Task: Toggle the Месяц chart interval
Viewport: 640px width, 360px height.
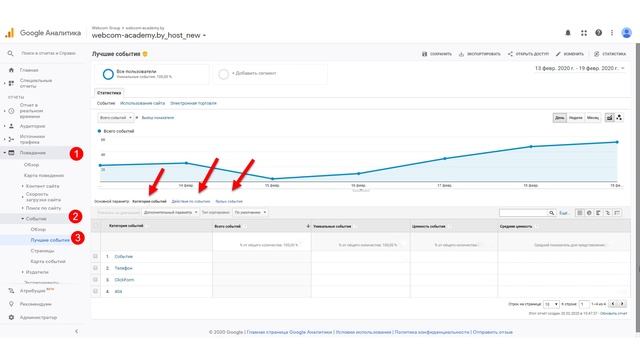Action: point(593,118)
